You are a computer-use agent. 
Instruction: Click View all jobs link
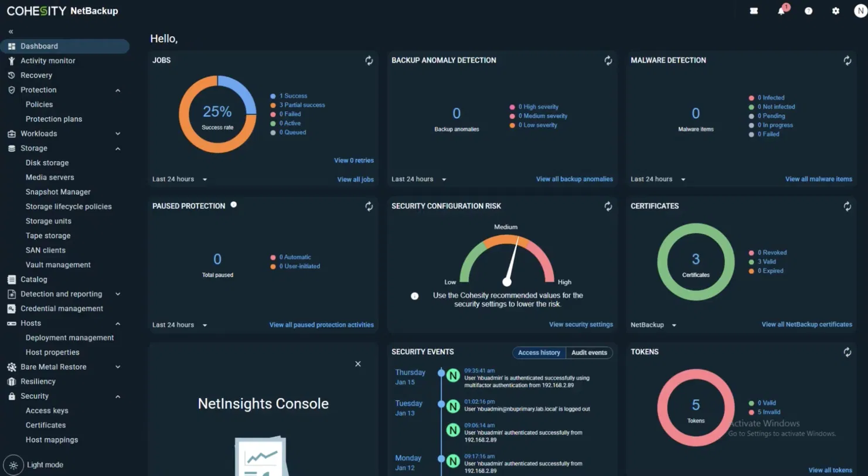click(x=355, y=179)
